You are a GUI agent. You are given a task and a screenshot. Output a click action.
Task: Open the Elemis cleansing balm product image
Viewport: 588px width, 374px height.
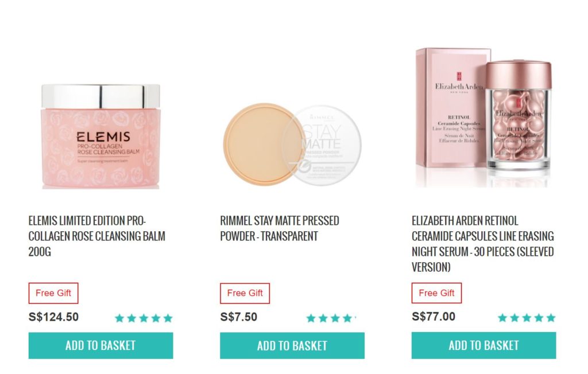point(100,137)
